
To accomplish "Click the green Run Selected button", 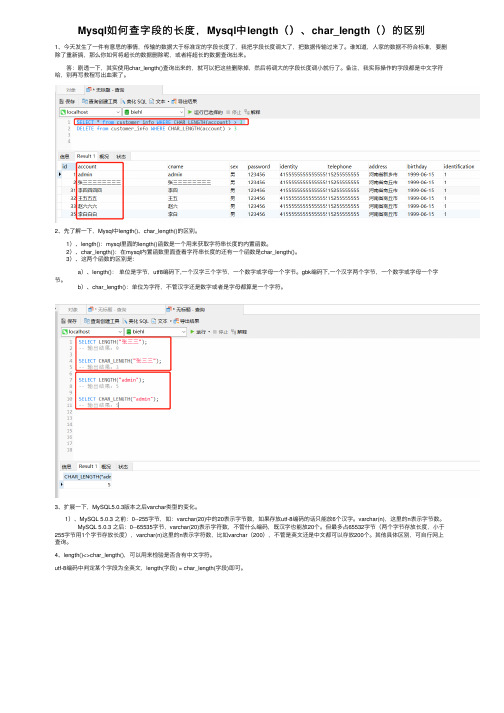I will (205, 112).
